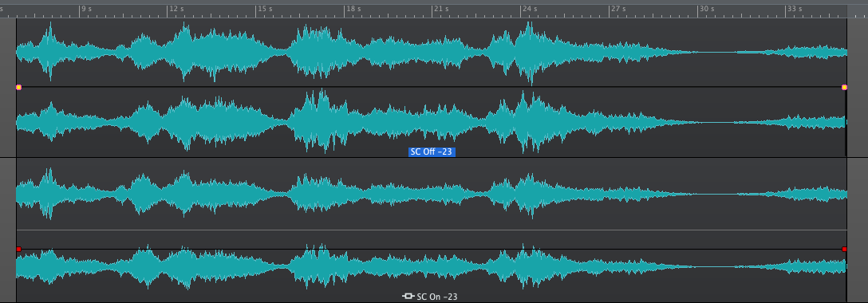
Task: Select the red envelope handle at clip end
Action: pyautogui.click(x=844, y=250)
